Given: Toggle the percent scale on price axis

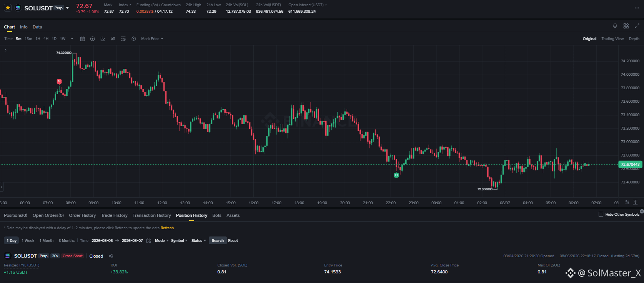Looking at the screenshot, I should [627, 202].
